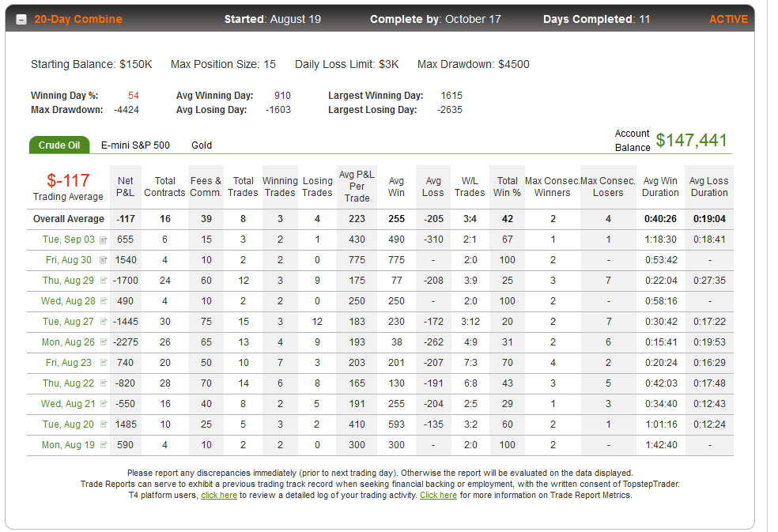Open the Fri, Aug 30 date link

(x=69, y=260)
